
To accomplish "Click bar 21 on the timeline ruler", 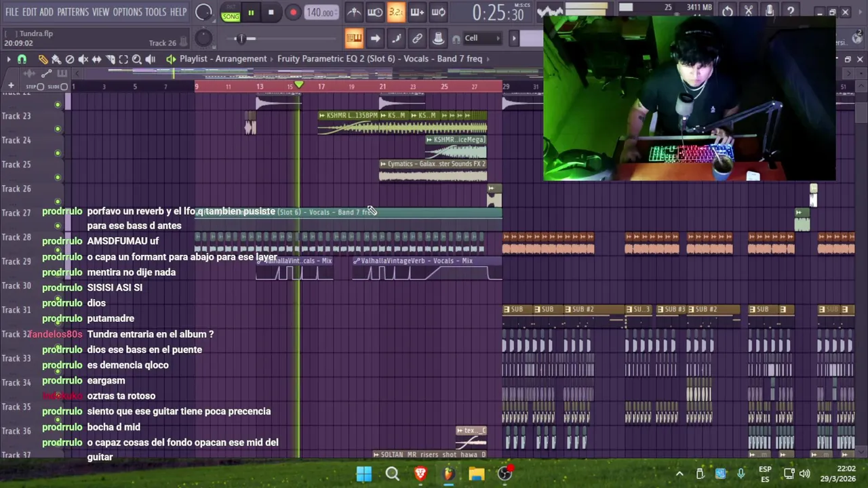I will pyautogui.click(x=382, y=87).
